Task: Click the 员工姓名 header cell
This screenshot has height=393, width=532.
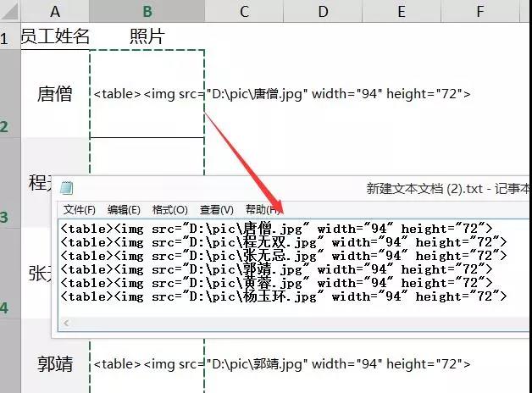Action: pos(55,36)
